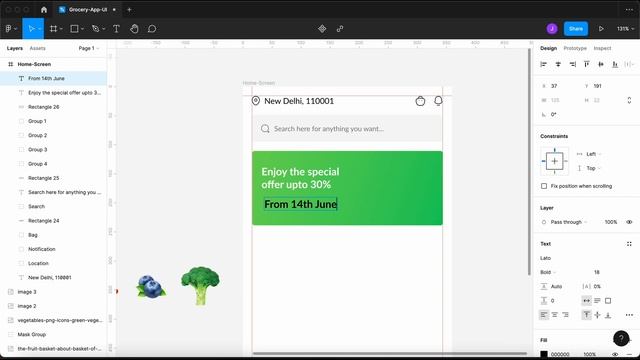Click the Align horizontal centers icon
The width and height of the screenshot is (640, 360).
pyautogui.click(x=558, y=64)
